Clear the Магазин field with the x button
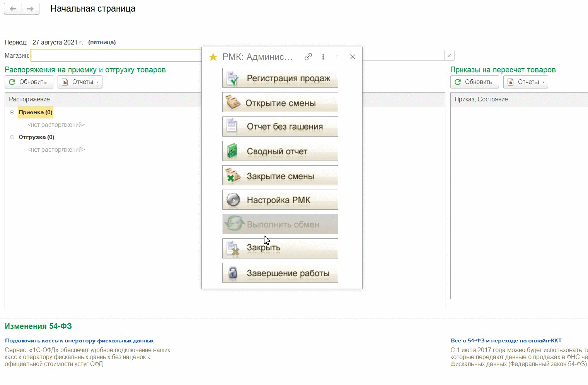The height and width of the screenshot is (385, 588). tap(449, 56)
